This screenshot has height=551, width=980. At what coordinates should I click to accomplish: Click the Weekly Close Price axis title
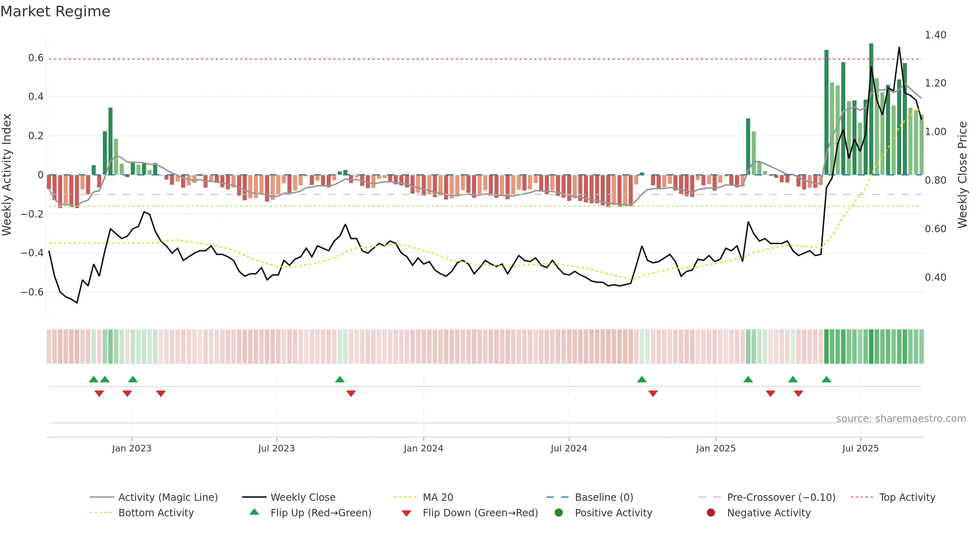[962, 175]
